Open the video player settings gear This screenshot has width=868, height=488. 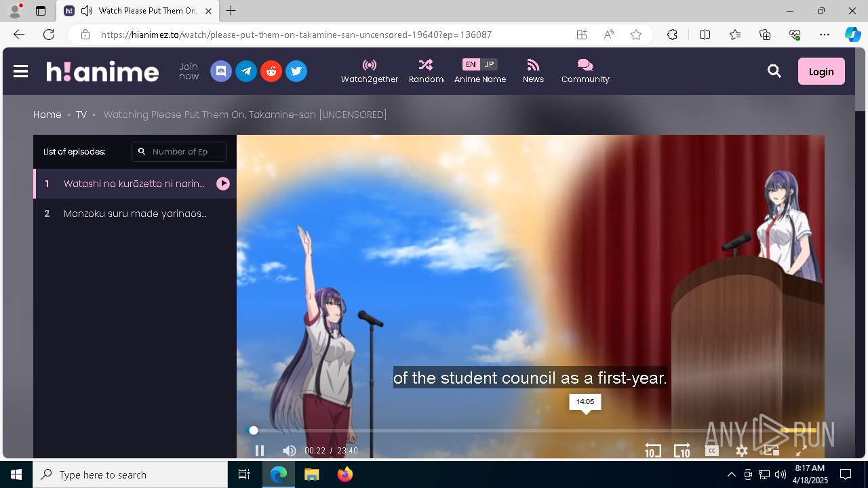tap(742, 451)
